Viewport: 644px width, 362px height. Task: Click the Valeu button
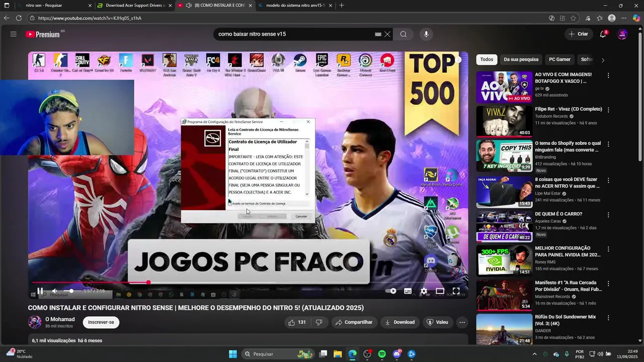coord(437,322)
